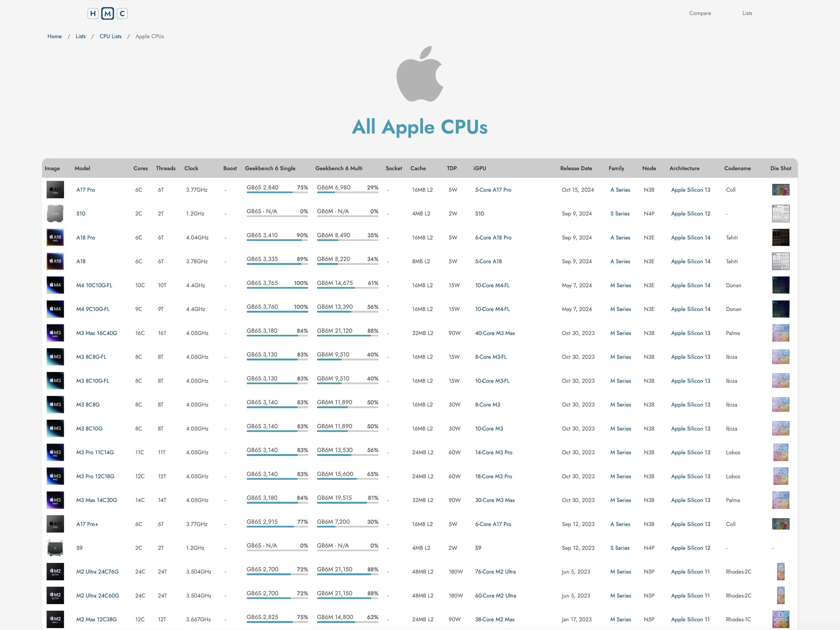This screenshot has width=840, height=630.
Task: View the A17 Pro die shot
Action: coord(781,190)
